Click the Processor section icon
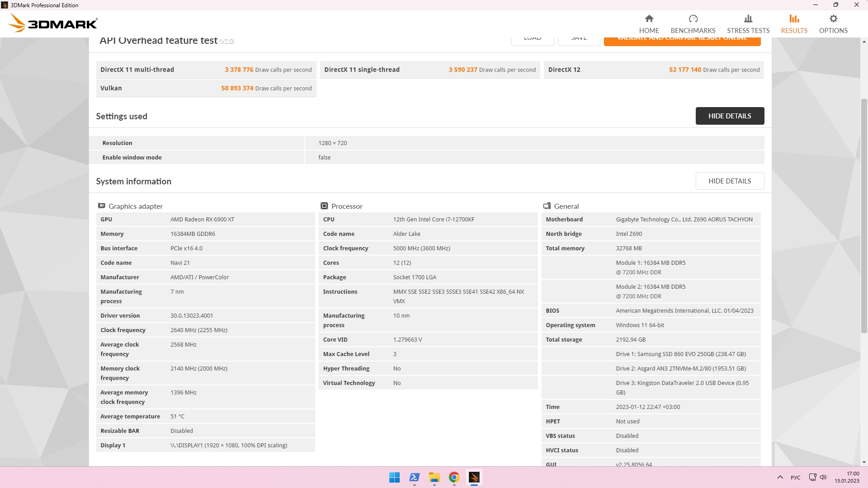Image resolution: width=868 pixels, height=488 pixels. coord(324,206)
